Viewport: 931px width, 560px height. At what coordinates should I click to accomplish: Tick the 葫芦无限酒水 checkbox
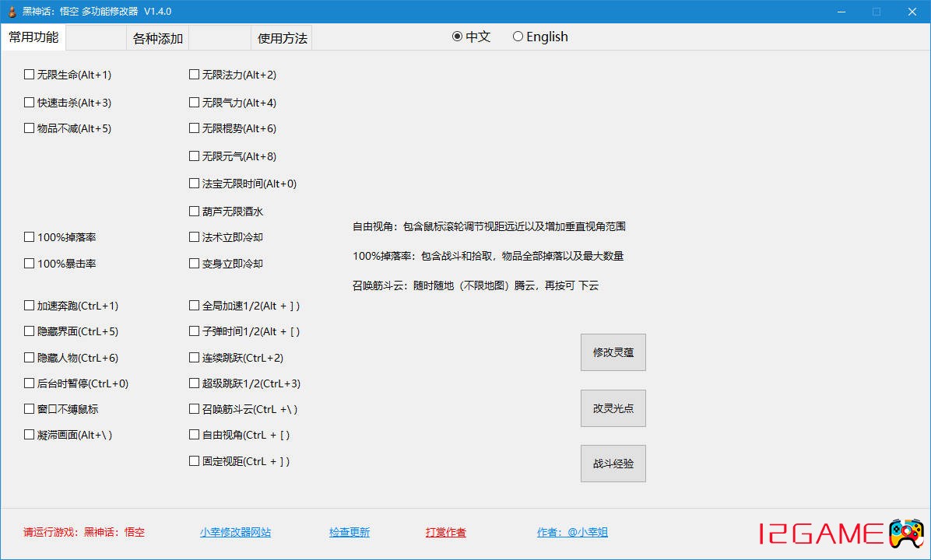click(x=194, y=211)
